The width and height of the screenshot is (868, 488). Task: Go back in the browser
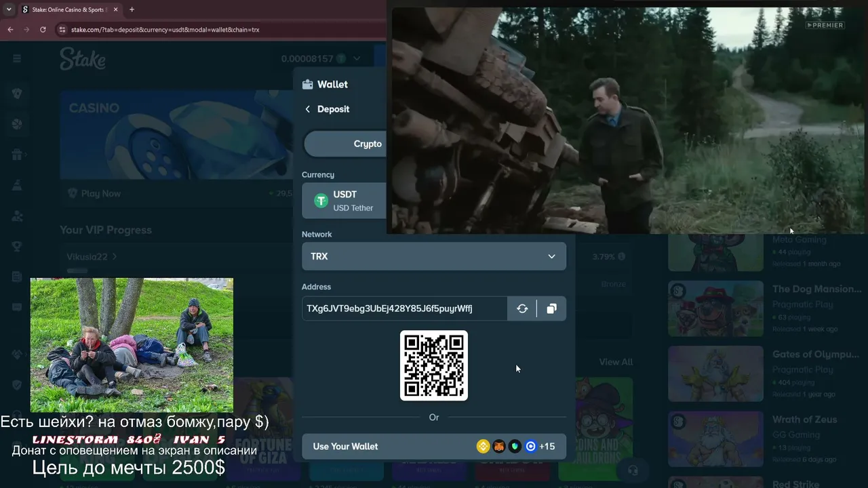click(10, 30)
